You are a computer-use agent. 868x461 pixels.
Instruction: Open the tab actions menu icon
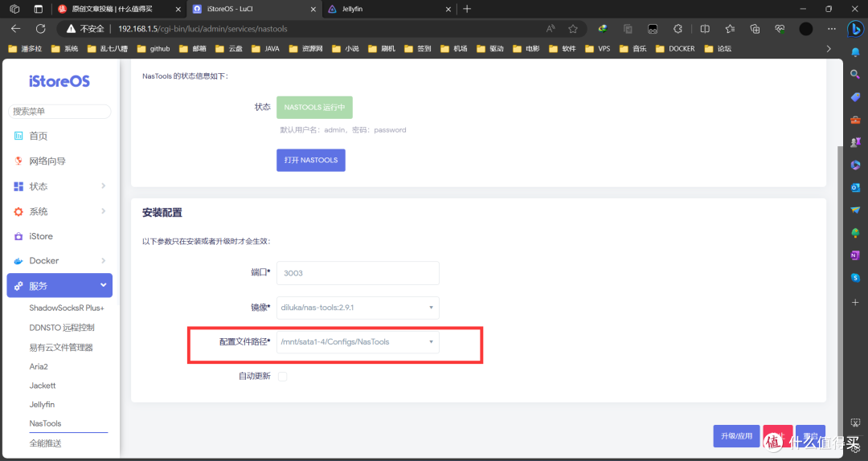(39, 9)
